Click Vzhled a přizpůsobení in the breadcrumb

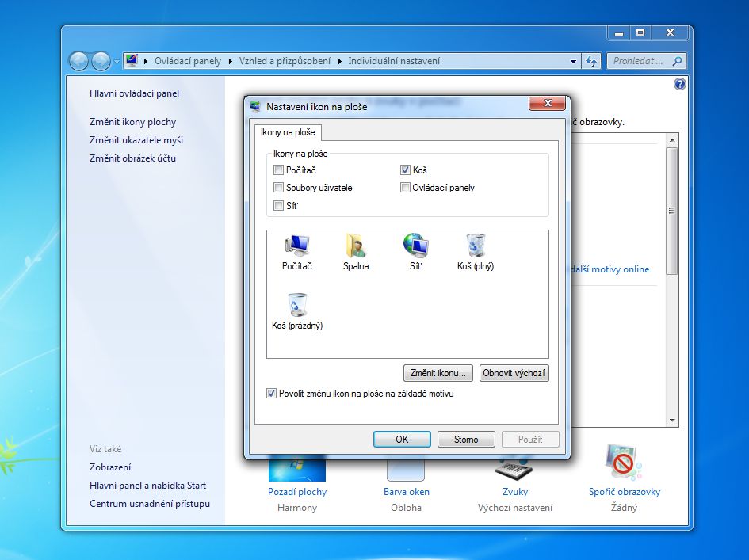coord(285,61)
